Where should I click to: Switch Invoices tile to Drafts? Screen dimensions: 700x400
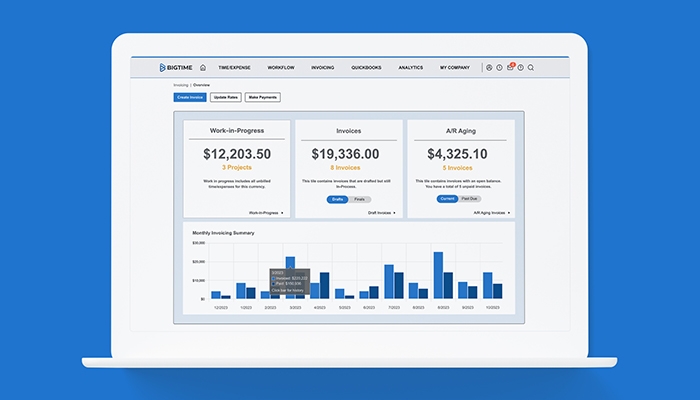[338, 200]
